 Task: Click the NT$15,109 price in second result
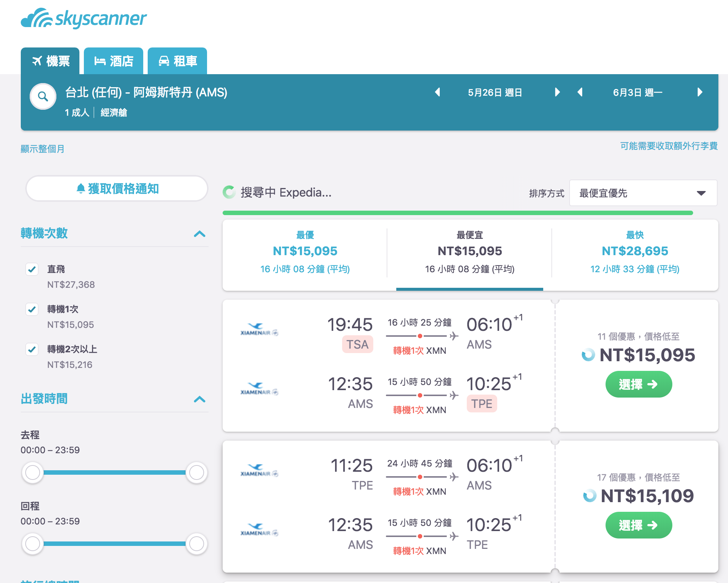[647, 496]
